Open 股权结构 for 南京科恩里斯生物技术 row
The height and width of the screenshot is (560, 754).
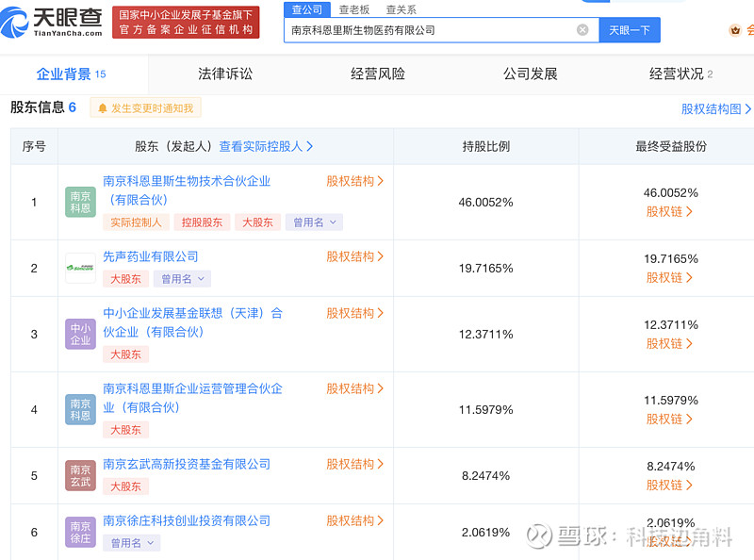(355, 181)
